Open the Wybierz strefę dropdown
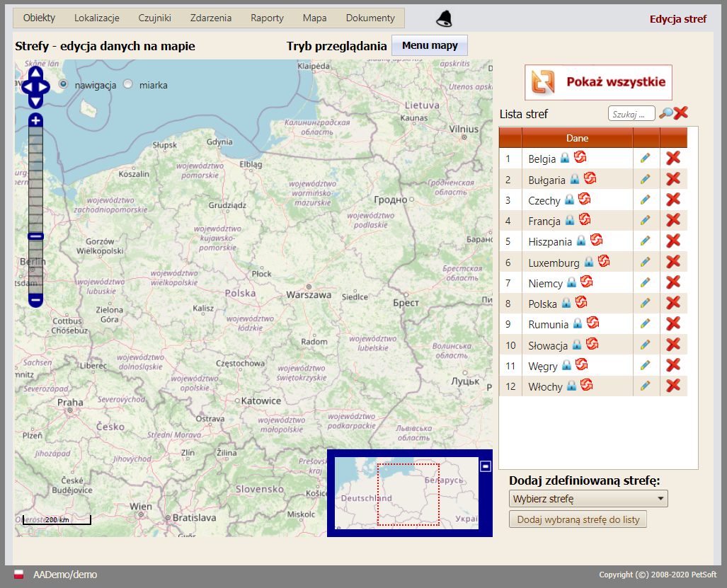Image resolution: width=727 pixels, height=588 pixels. [588, 499]
